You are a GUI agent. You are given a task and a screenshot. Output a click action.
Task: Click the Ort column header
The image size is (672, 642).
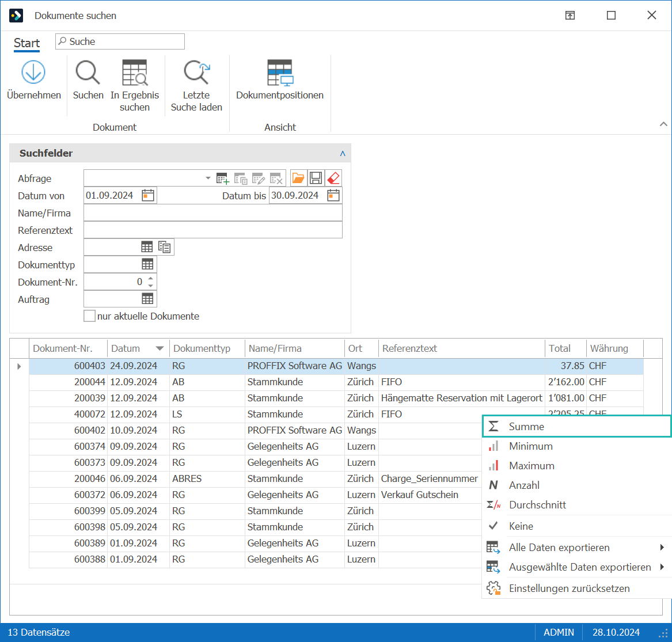[361, 348]
